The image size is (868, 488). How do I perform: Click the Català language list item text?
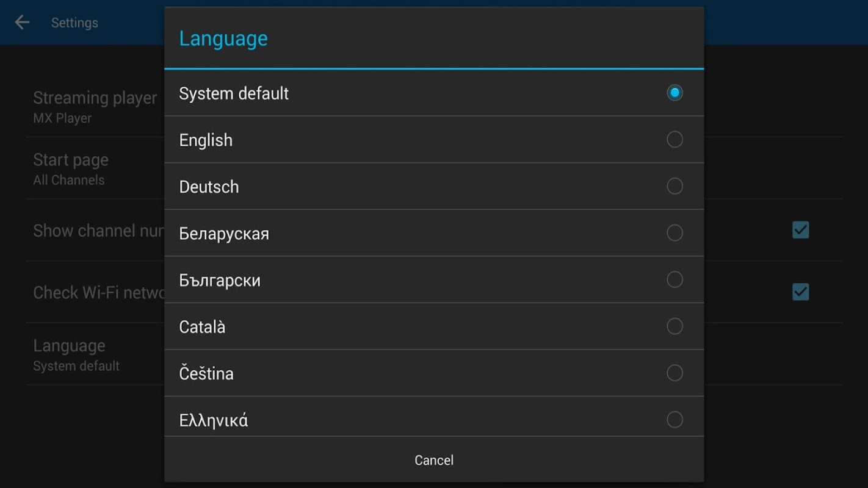pos(202,327)
